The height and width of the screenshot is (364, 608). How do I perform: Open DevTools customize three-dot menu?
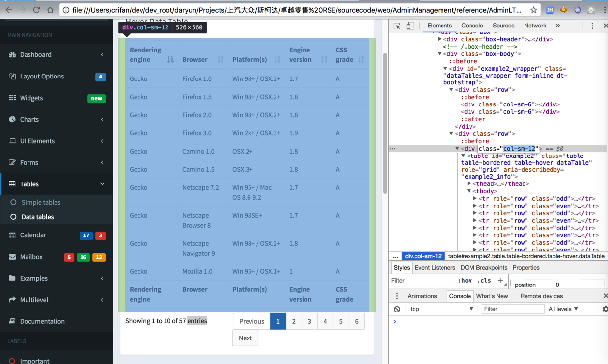pos(592,26)
